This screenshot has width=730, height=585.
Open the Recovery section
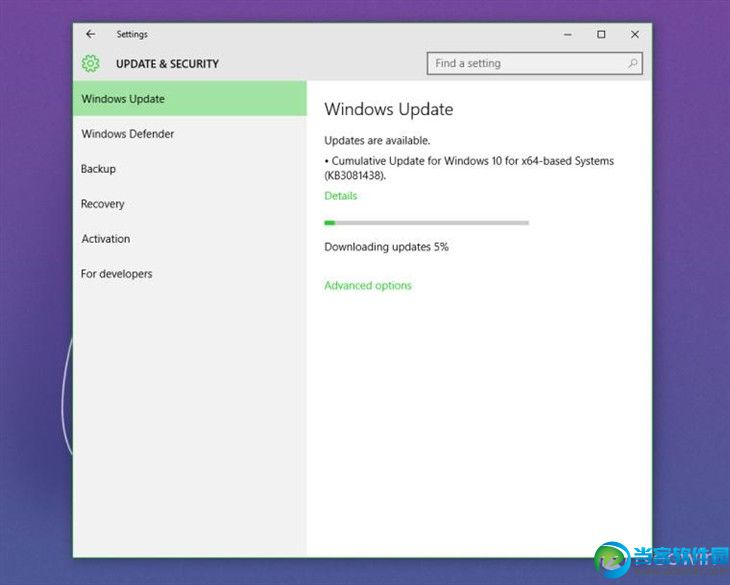click(190, 203)
